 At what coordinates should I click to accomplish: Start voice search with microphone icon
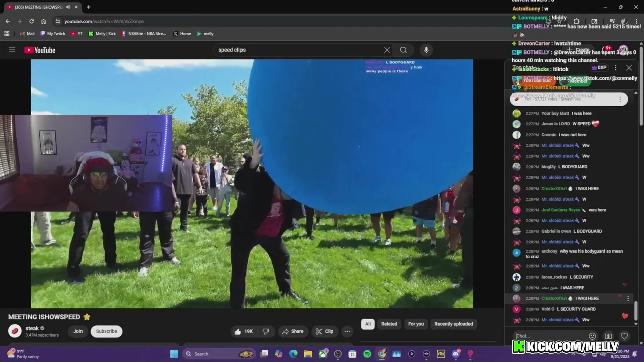[x=426, y=50]
